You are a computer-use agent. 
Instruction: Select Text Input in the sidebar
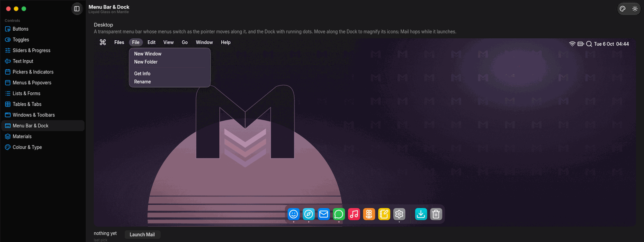click(43, 61)
